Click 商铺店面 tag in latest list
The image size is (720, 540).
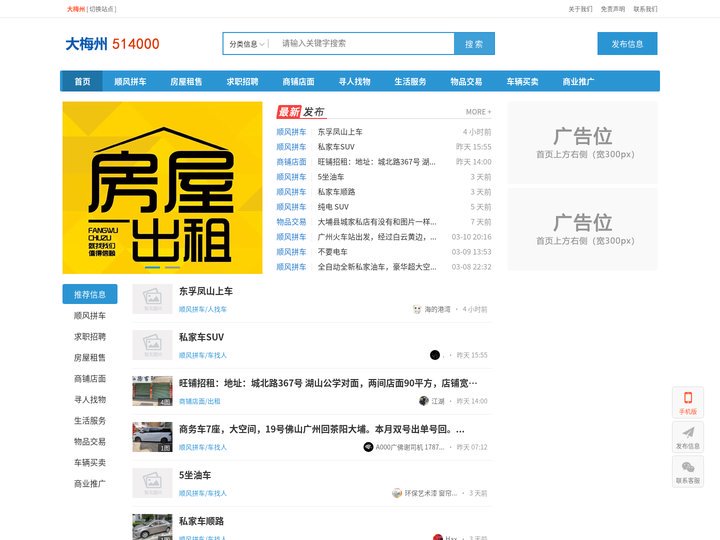coord(291,162)
